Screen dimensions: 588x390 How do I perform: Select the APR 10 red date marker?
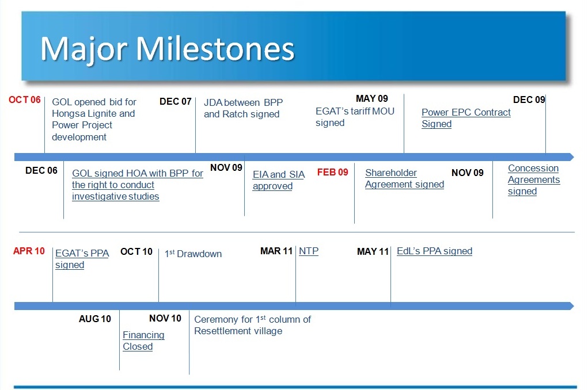click(29, 251)
